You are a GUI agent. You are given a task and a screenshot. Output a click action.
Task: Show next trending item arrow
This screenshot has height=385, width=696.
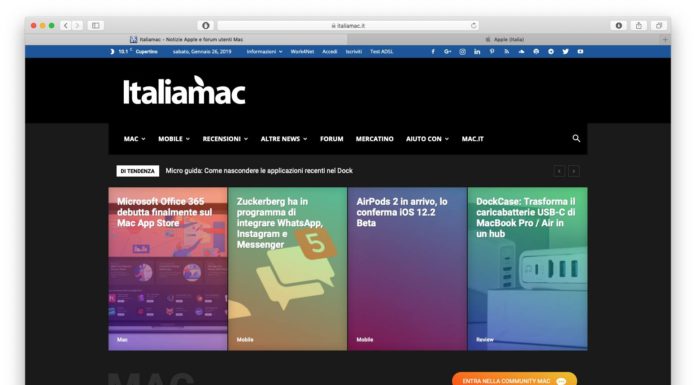[573, 171]
